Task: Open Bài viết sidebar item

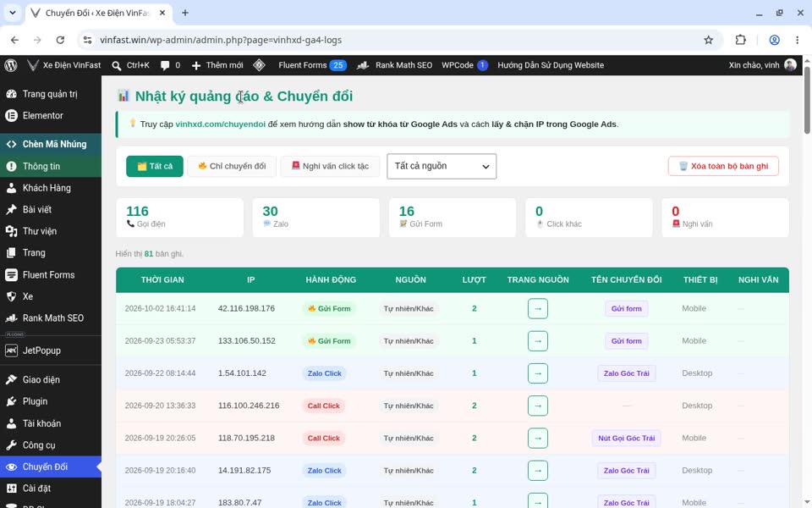Action: click(x=51, y=209)
